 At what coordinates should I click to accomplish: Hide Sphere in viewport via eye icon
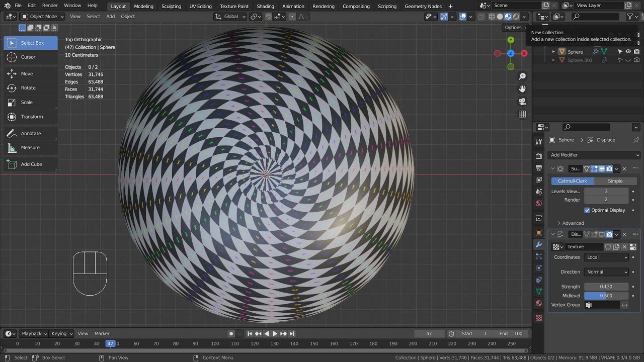click(x=628, y=52)
